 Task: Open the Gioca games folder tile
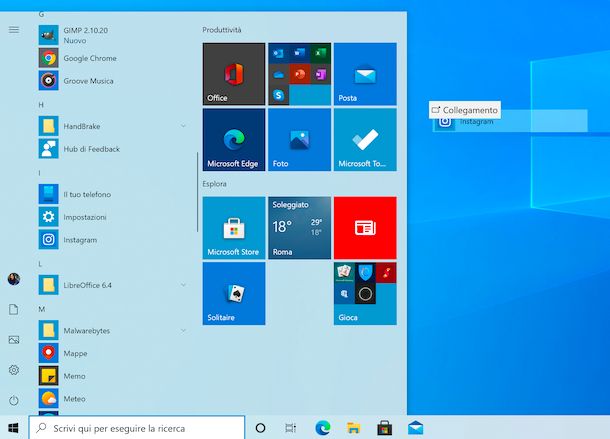coord(365,293)
